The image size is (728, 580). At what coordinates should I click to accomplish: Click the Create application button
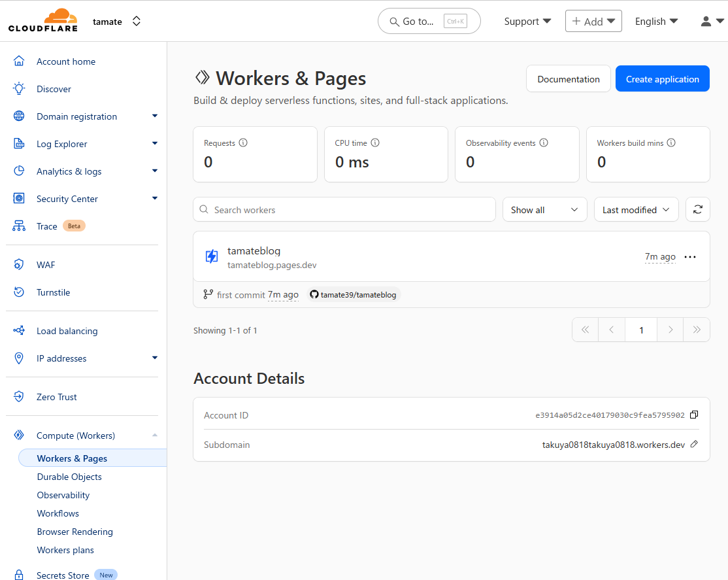pyautogui.click(x=662, y=79)
